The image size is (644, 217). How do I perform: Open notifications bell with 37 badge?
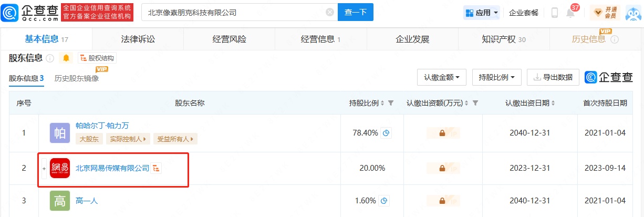[x=571, y=12]
